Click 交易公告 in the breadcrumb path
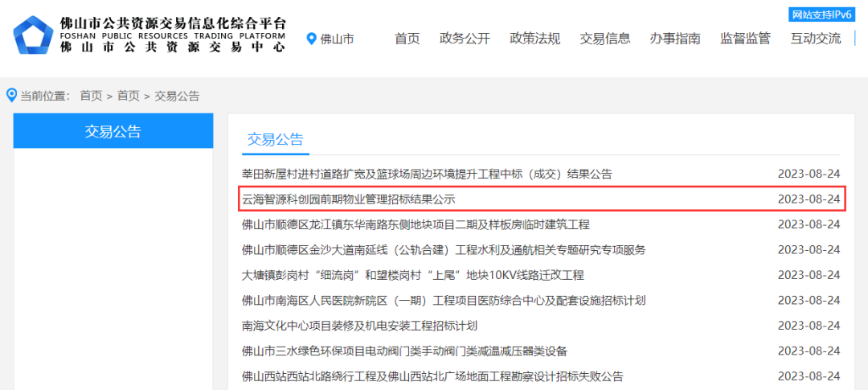This screenshot has height=390, width=868. pyautogui.click(x=177, y=96)
